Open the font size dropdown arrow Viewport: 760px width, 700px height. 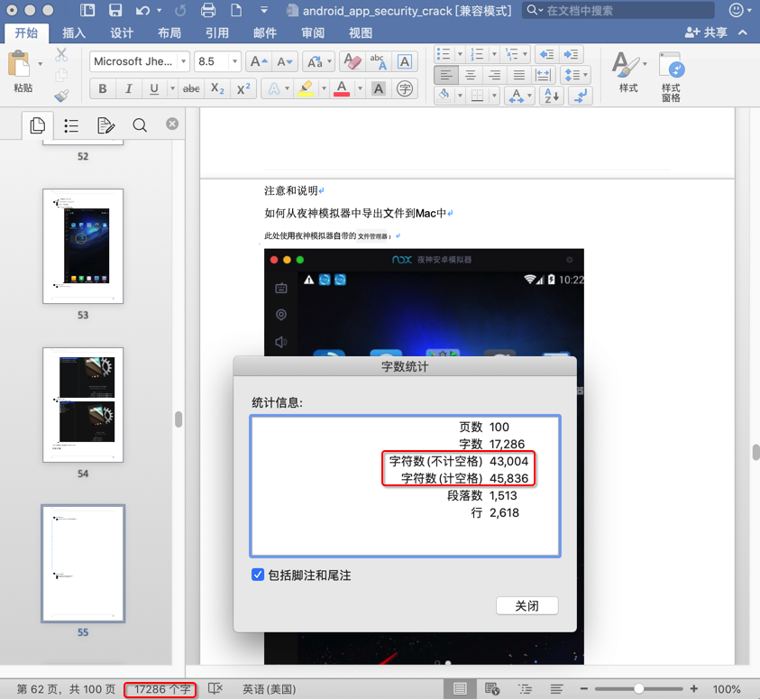[x=234, y=61]
